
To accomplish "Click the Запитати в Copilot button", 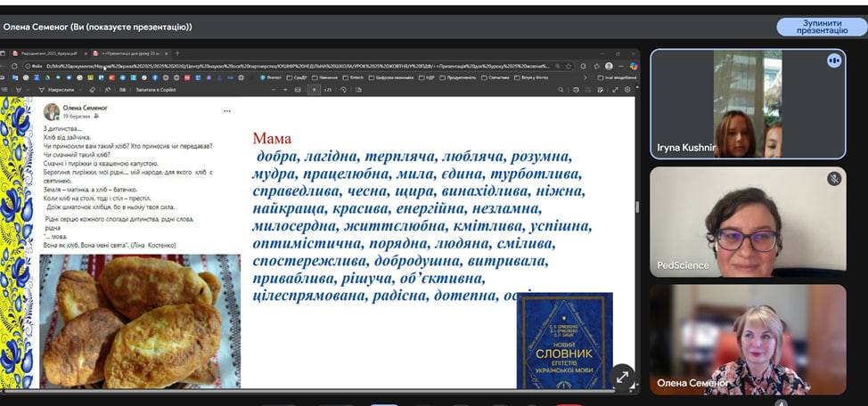I will [x=157, y=90].
